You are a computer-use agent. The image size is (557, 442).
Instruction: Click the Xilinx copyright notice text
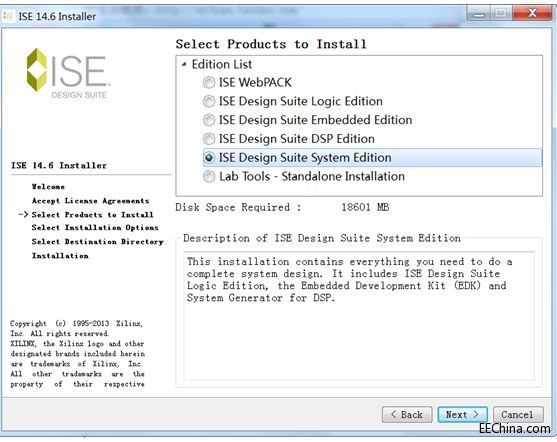[77, 354]
